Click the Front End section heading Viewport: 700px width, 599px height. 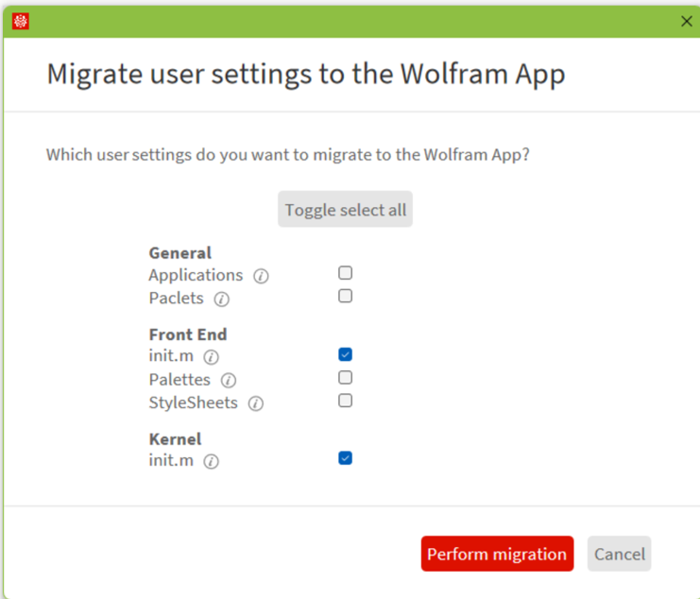point(188,334)
